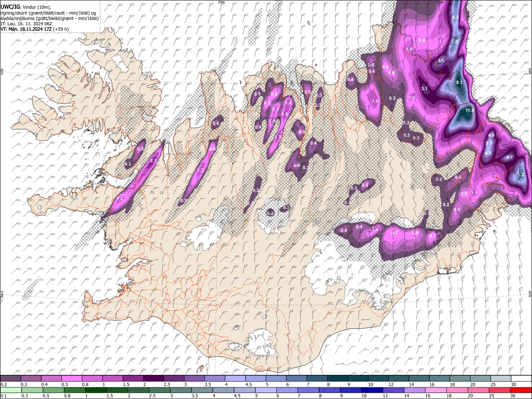The image size is (532, 399).
Task: Click the 4.1 precipitation value label
Action: (x=510, y=158)
